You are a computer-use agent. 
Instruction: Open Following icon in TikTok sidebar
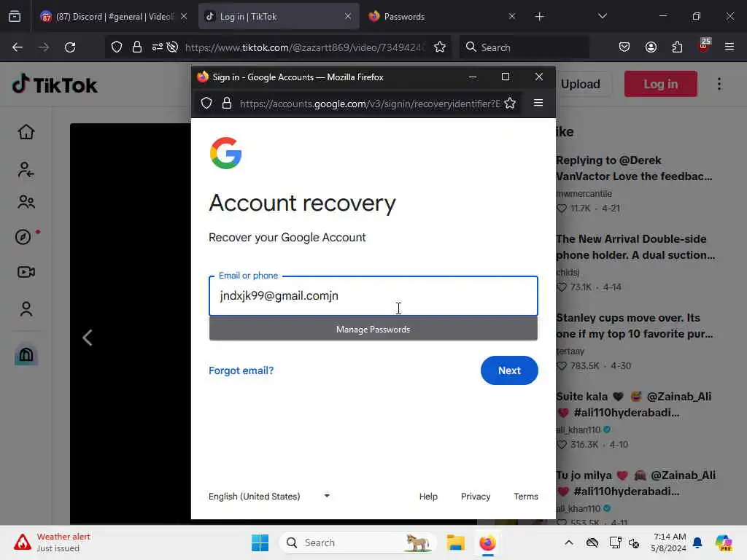[26, 169]
